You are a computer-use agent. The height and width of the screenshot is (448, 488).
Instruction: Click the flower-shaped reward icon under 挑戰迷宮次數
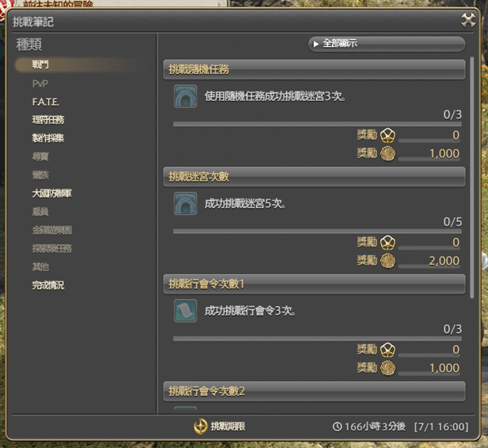[388, 242]
